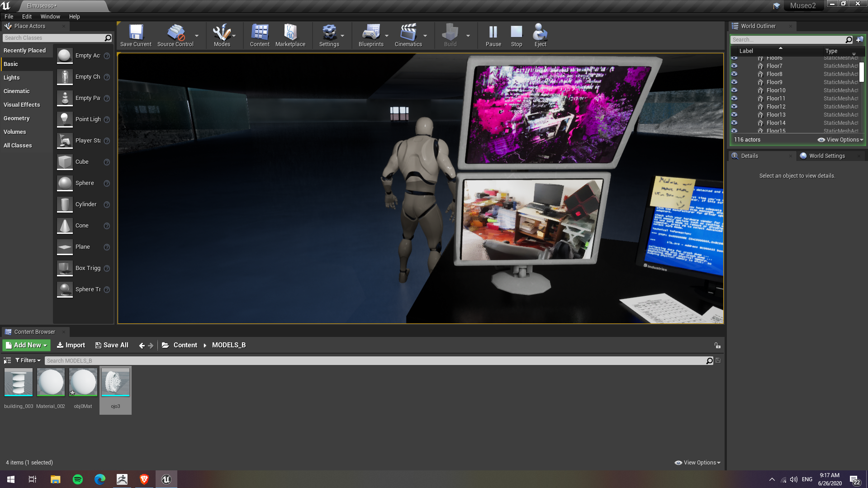
Task: Open World Outliner View Options dropdown
Action: tap(840, 140)
